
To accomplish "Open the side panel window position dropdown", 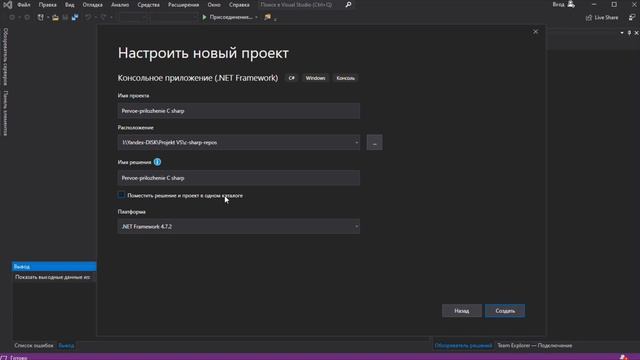I will 622,33.
